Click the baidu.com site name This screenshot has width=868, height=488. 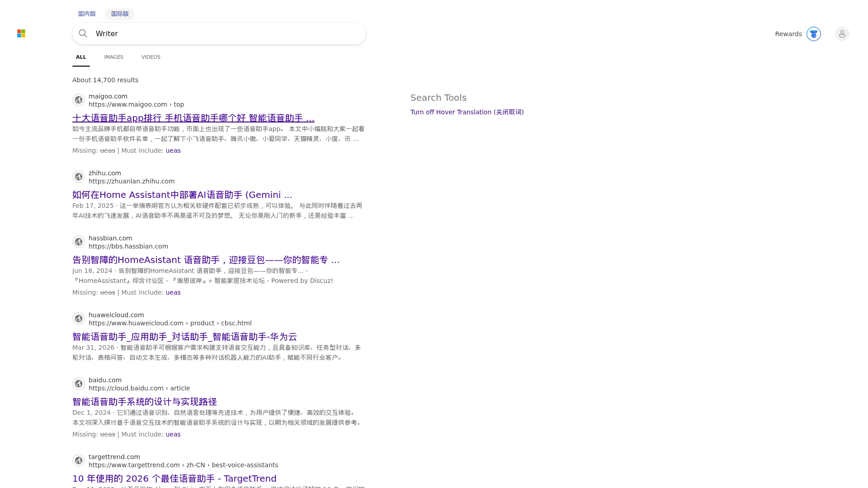click(105, 380)
